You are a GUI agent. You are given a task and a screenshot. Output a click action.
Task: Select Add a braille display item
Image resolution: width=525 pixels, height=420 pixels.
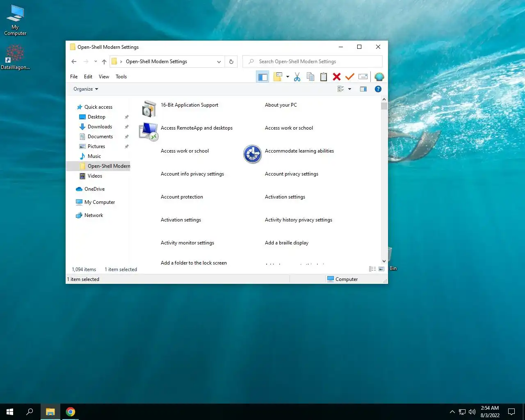click(287, 243)
